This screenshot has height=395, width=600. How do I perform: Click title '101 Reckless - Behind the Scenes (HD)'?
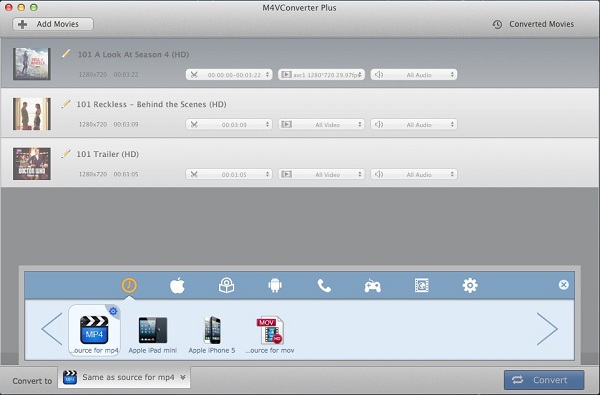tap(151, 104)
